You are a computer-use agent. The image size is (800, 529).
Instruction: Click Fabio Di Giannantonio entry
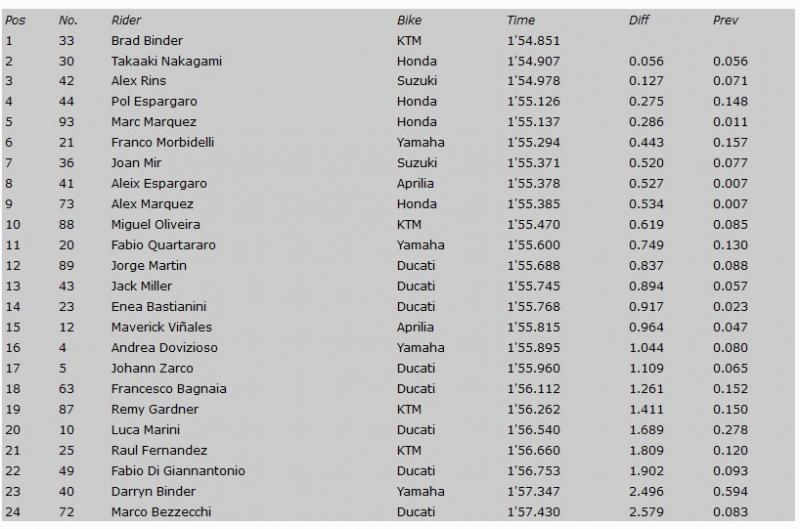pyautogui.click(x=178, y=470)
